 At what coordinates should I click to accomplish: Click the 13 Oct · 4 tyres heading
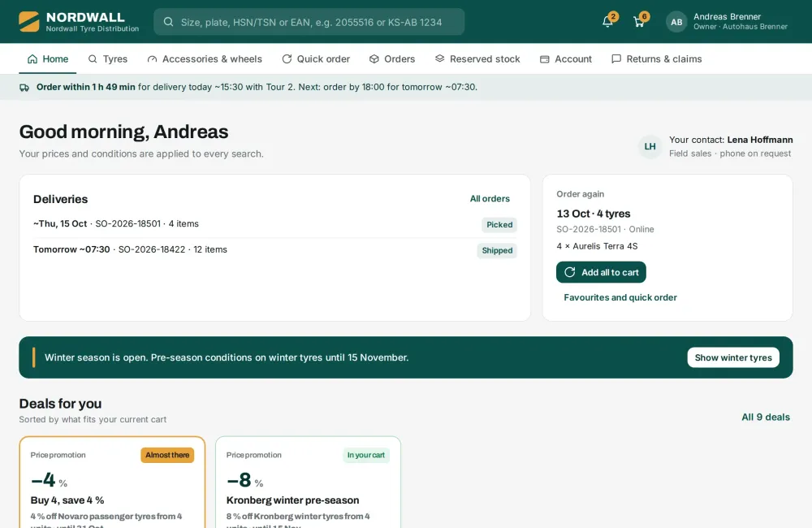pyautogui.click(x=593, y=214)
